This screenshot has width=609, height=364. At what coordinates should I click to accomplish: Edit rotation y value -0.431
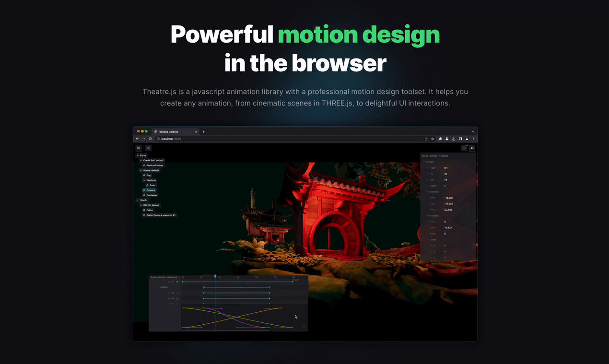[448, 227]
